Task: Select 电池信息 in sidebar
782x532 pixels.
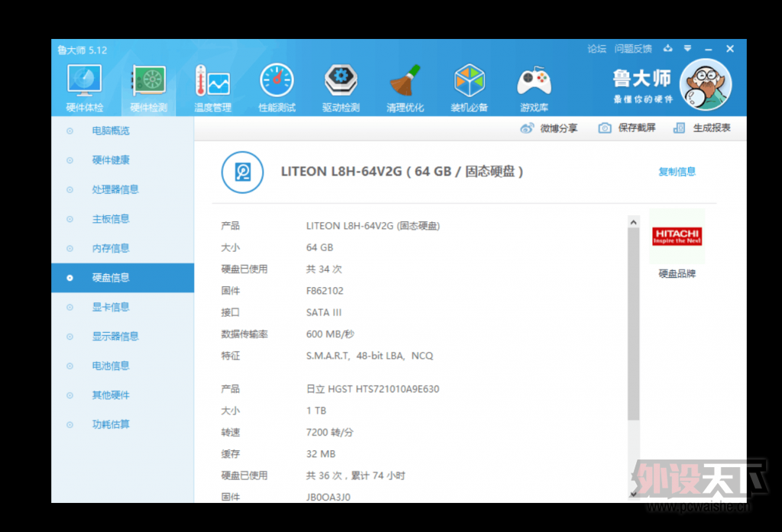Action: (123, 366)
